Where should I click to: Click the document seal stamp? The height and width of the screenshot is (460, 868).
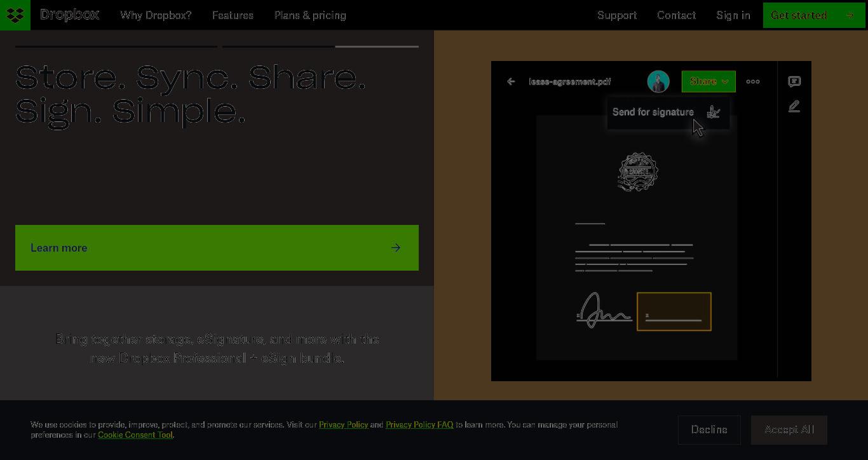pos(638,172)
